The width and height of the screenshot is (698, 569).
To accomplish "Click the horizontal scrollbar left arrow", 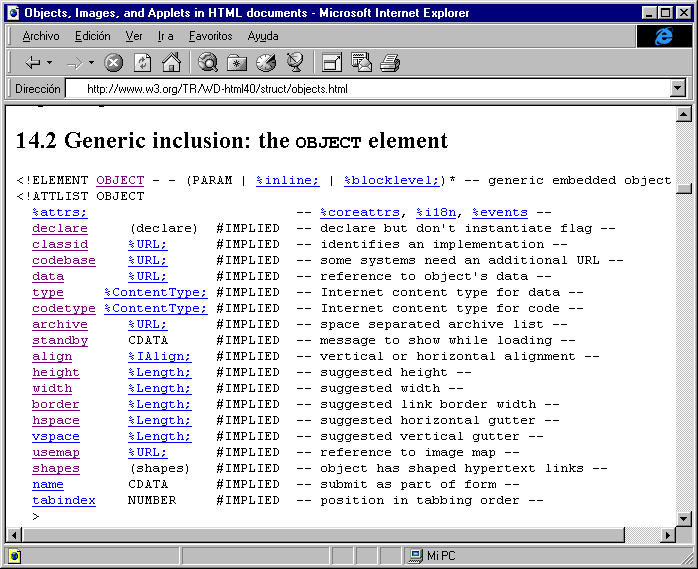I will [14, 535].
